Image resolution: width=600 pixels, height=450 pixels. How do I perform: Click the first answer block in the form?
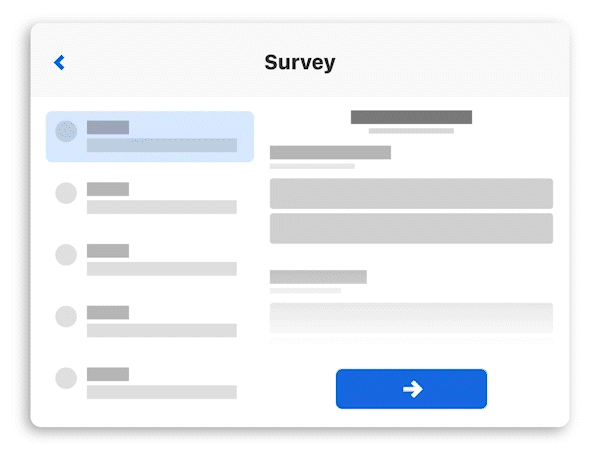[411, 193]
